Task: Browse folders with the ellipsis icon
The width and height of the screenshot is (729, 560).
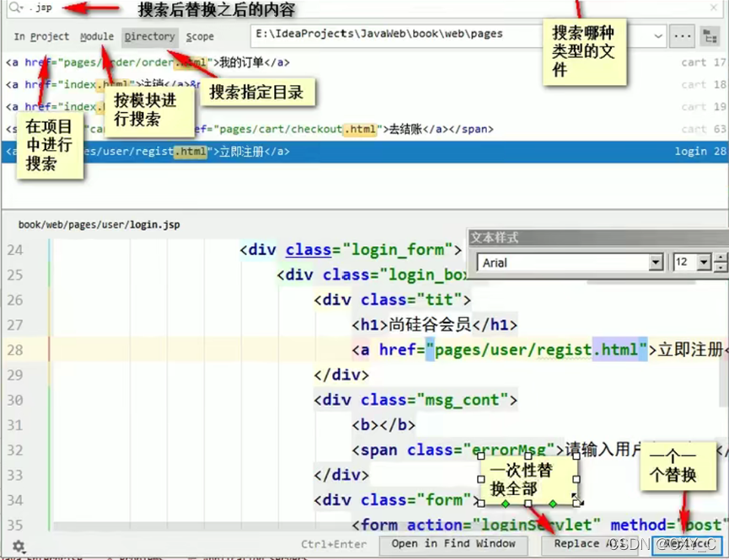Action: (683, 36)
